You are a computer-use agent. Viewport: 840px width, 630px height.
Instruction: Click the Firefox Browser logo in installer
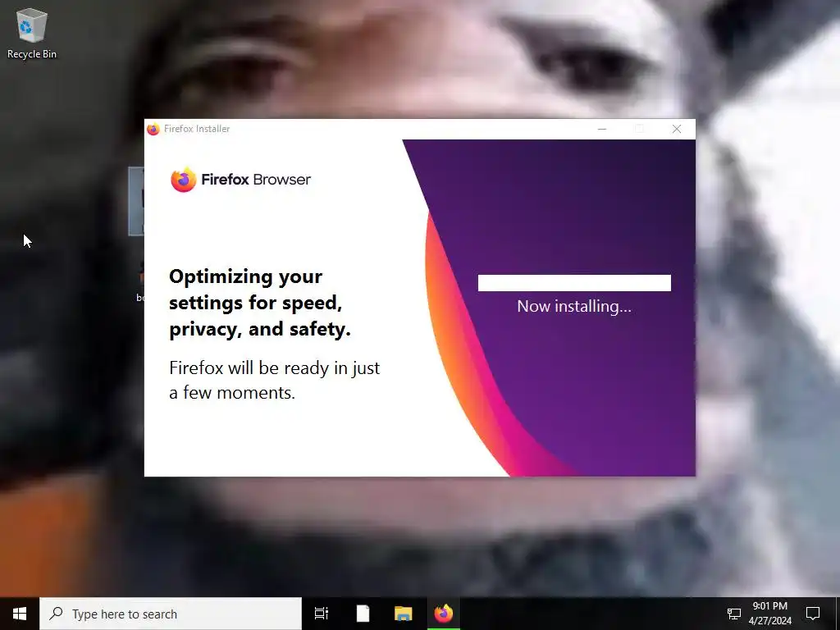pyautogui.click(x=240, y=180)
